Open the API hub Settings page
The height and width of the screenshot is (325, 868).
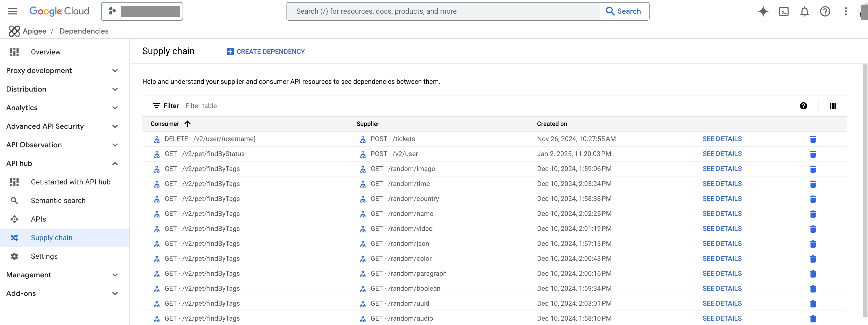44,256
